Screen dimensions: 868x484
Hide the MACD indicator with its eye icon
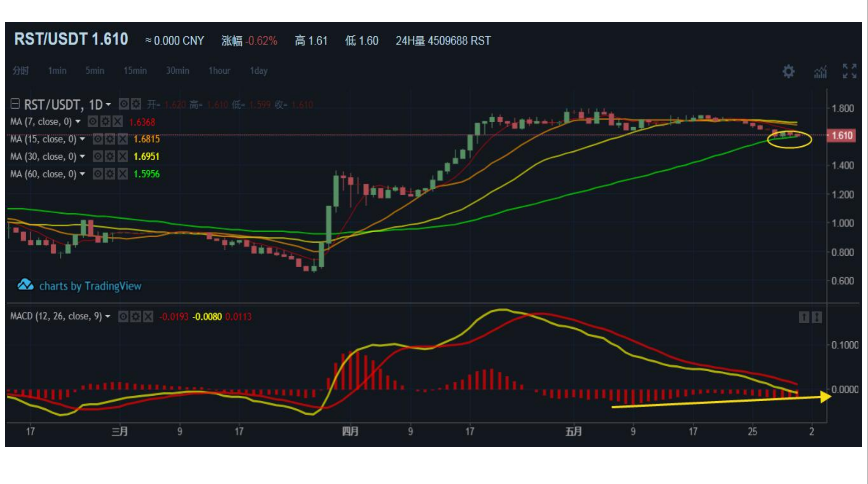click(123, 316)
